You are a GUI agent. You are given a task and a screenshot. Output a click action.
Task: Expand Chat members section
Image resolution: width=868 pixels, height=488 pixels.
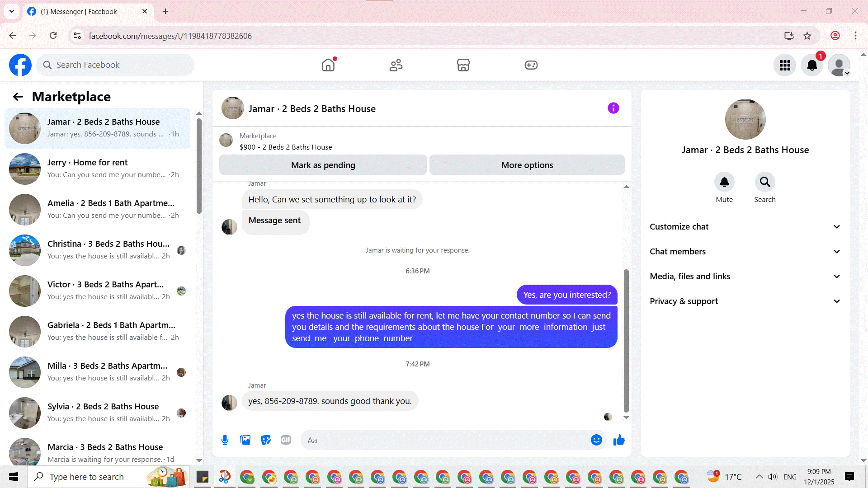745,252
